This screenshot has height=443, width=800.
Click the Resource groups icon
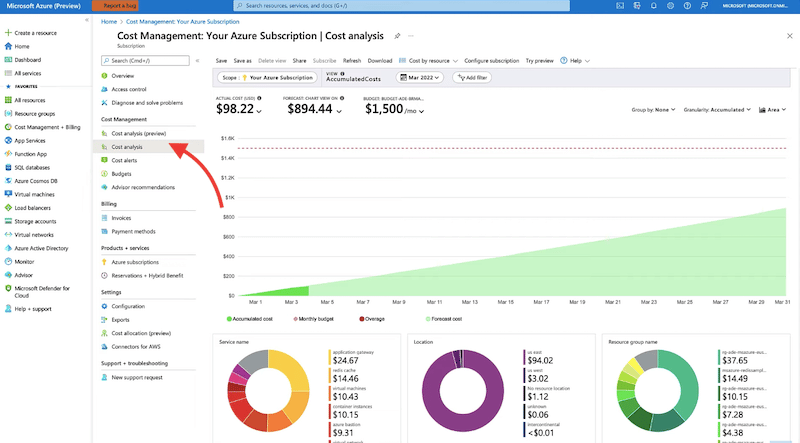(8, 113)
